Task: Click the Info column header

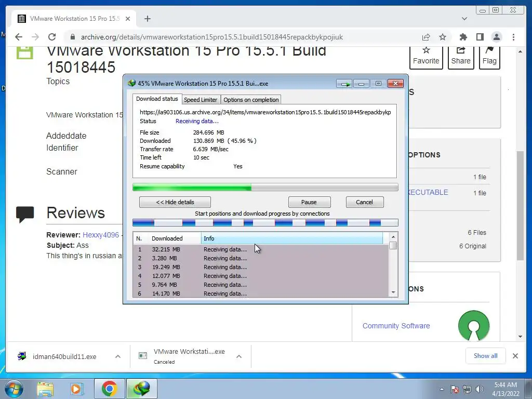Action: coord(292,238)
